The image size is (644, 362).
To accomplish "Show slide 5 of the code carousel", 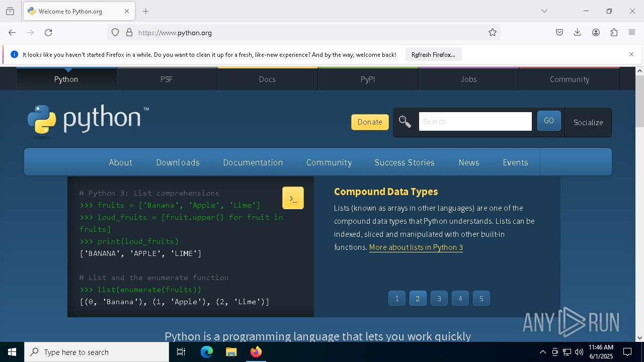I will tap(481, 298).
